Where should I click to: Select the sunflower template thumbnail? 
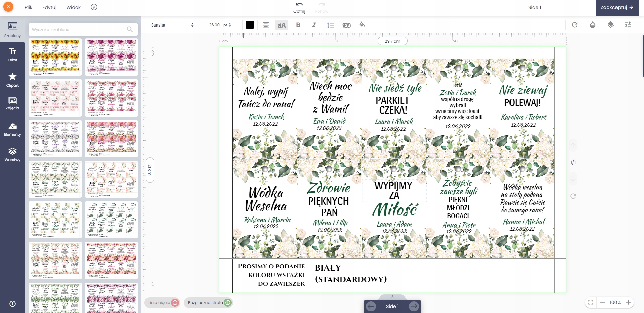click(x=55, y=57)
